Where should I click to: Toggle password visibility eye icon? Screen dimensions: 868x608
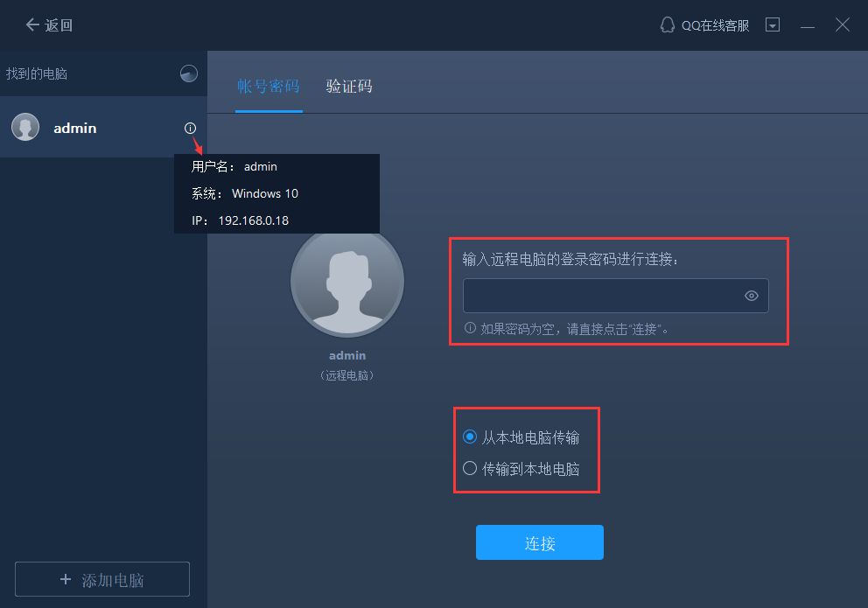751,296
